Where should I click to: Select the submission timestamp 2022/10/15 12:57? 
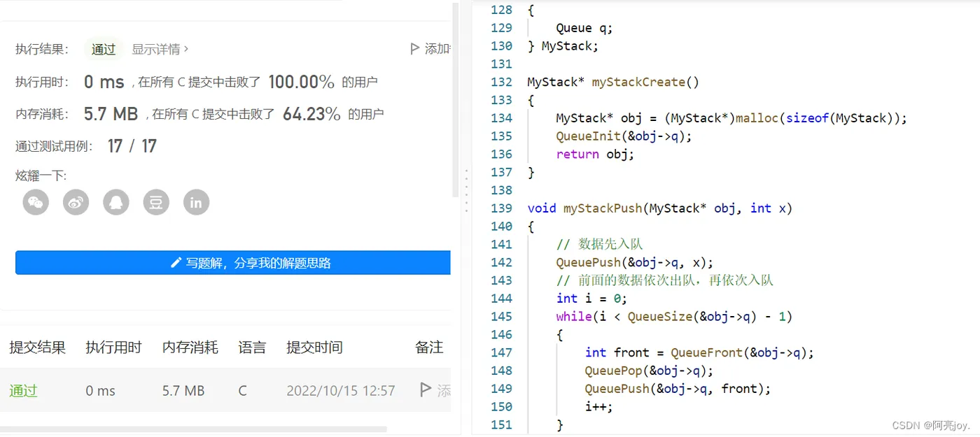pos(341,391)
